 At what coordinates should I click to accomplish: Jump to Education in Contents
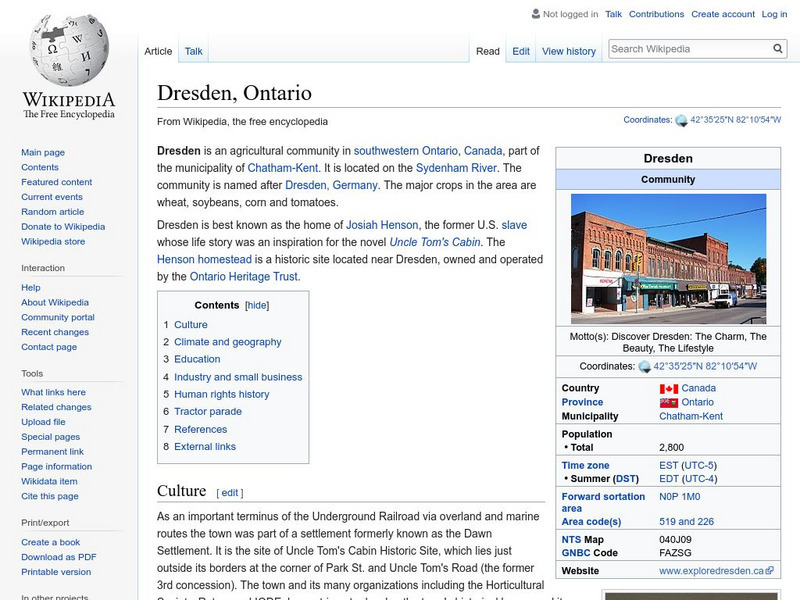197,359
